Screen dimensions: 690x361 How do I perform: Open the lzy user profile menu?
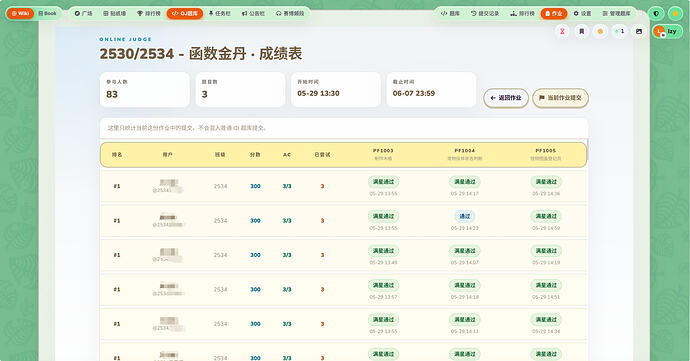pyautogui.click(x=667, y=31)
